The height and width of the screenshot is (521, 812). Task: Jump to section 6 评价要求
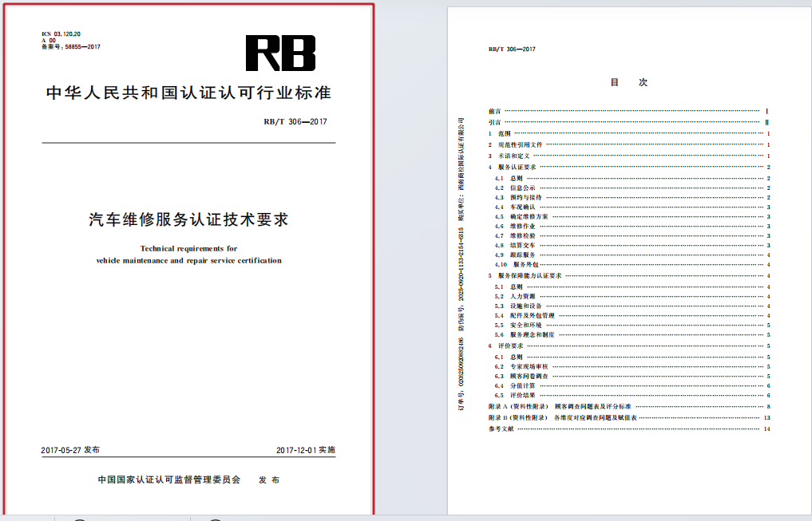[x=628, y=346]
